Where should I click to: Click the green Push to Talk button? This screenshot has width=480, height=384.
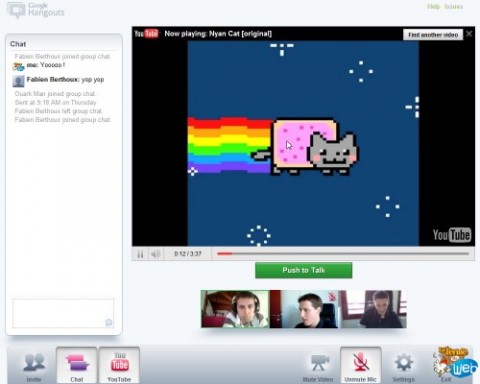tap(304, 270)
